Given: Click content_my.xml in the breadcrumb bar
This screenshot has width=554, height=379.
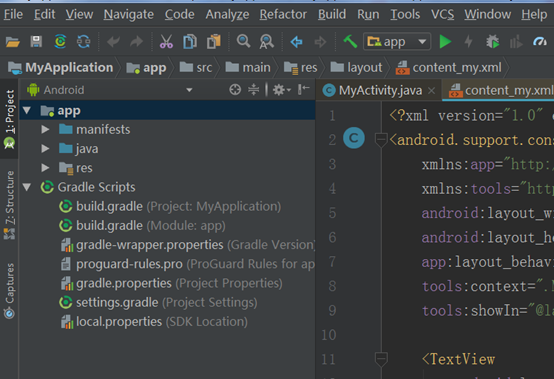Looking at the screenshot, I should pos(449,67).
